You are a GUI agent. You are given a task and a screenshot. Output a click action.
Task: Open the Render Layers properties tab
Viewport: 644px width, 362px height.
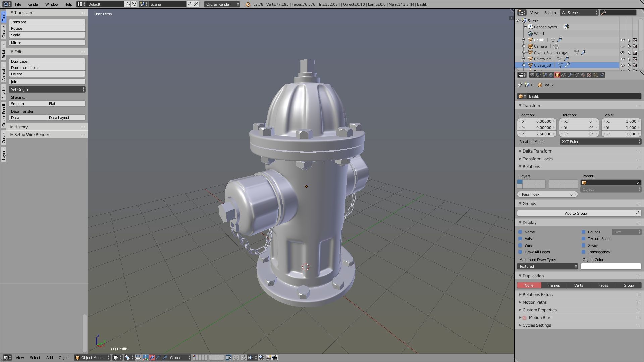pos(538,75)
